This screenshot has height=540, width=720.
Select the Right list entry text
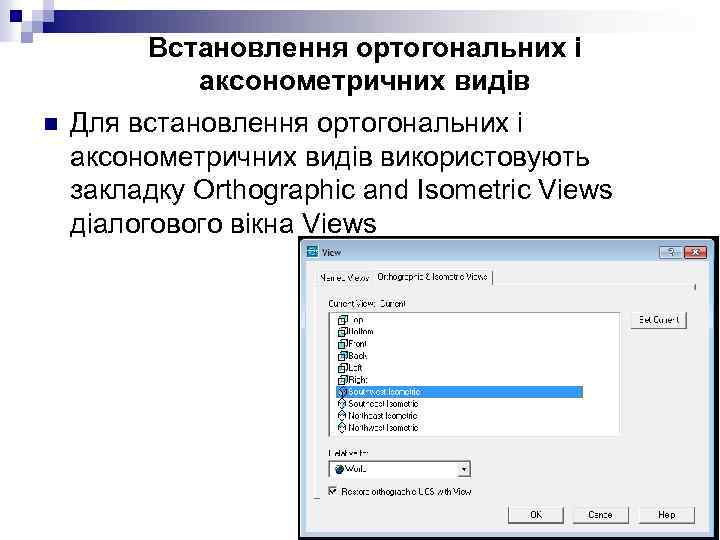click(x=358, y=379)
